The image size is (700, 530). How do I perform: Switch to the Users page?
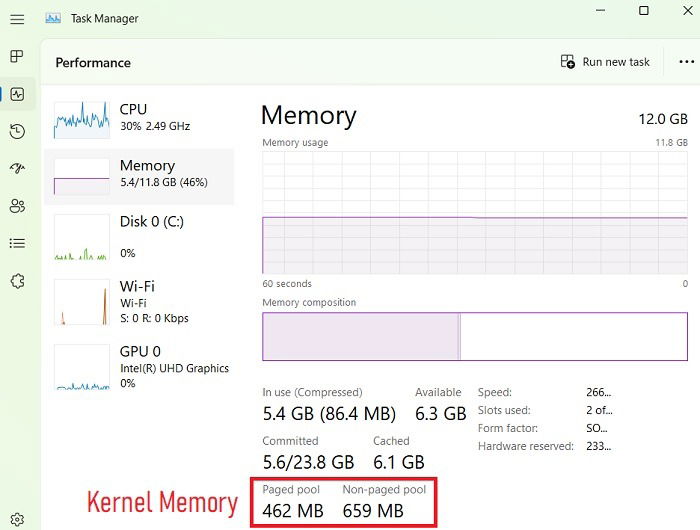(17, 206)
